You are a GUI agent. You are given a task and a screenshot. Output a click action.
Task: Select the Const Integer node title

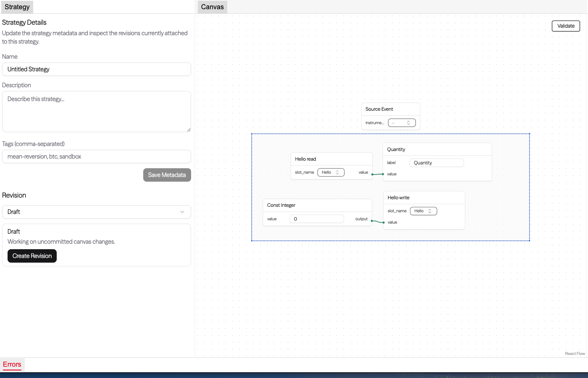281,205
